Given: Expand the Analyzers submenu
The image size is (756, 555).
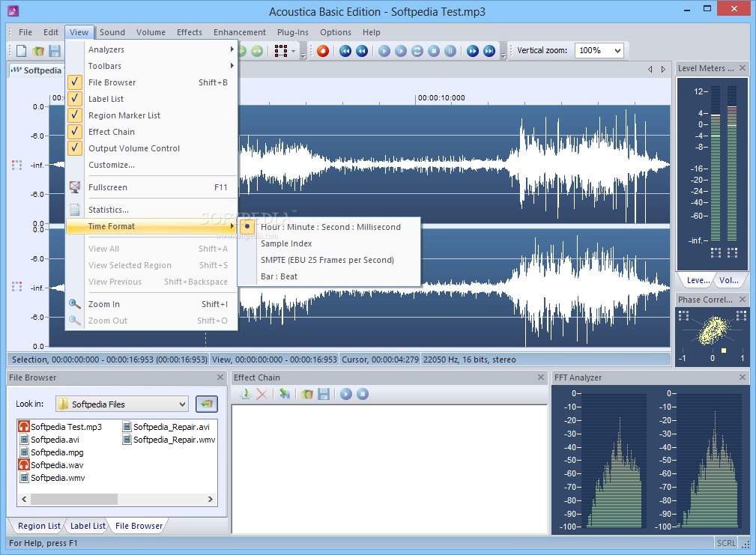Looking at the screenshot, I should tap(151, 49).
